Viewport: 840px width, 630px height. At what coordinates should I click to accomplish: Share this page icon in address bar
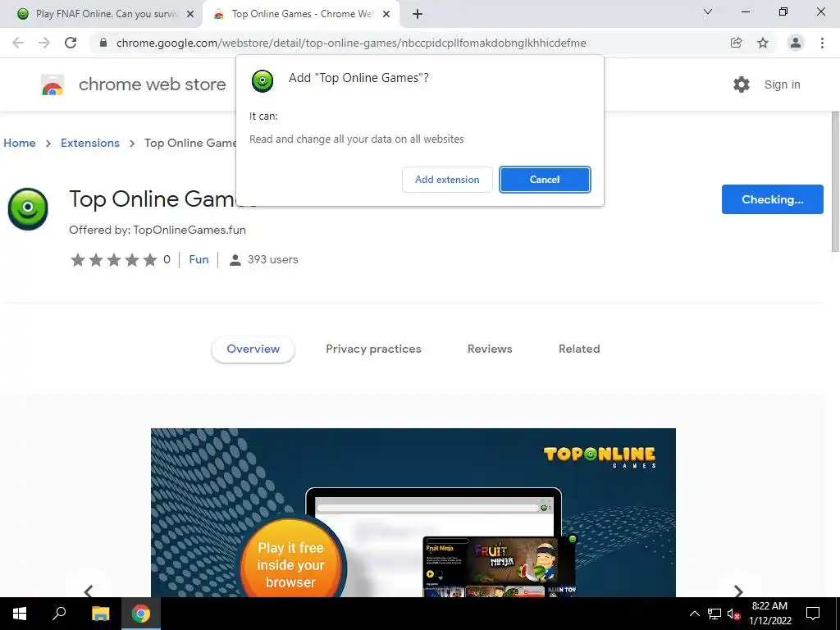tap(736, 43)
